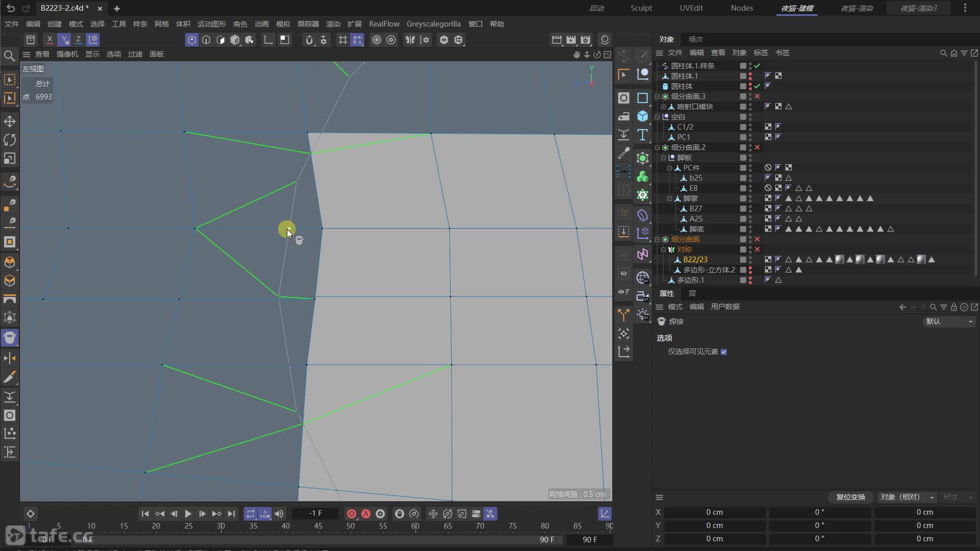Screen dimensions: 980x551
Task: Open the 摄像机 viewport menu
Action: coord(67,54)
